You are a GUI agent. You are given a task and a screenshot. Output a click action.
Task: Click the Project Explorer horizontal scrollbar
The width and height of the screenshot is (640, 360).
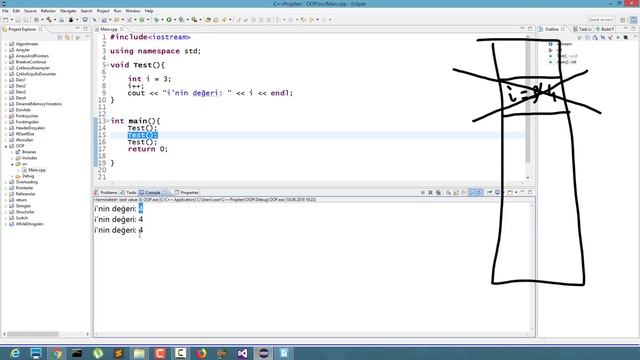(x=33, y=334)
